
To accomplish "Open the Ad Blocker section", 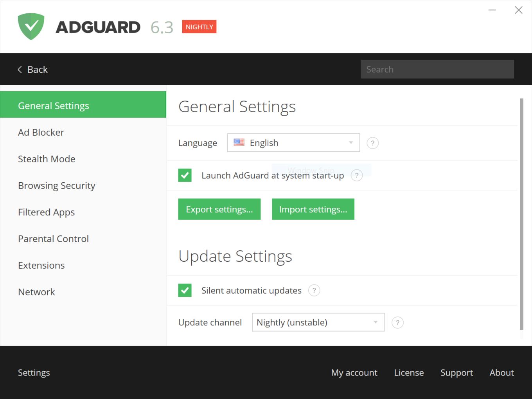I will [83, 132].
